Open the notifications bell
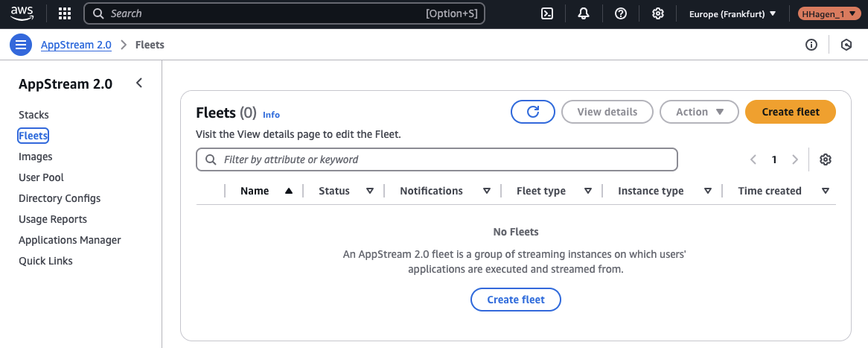 [584, 13]
